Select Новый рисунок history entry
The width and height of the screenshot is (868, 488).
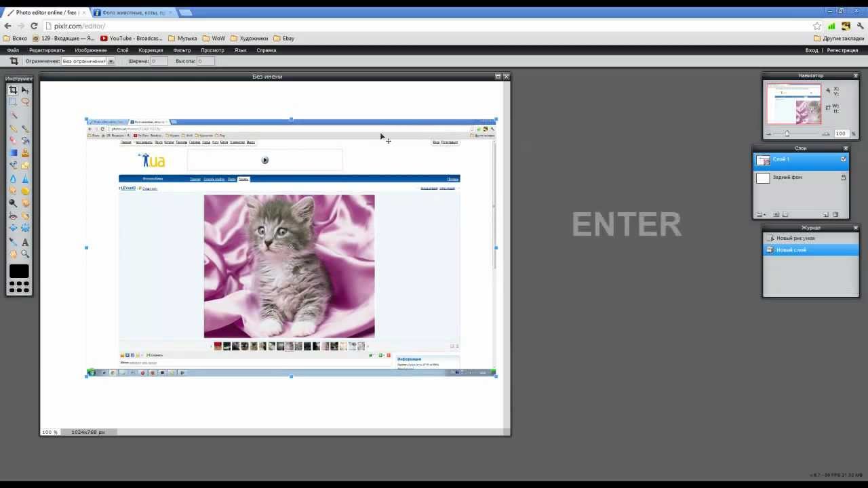point(811,238)
